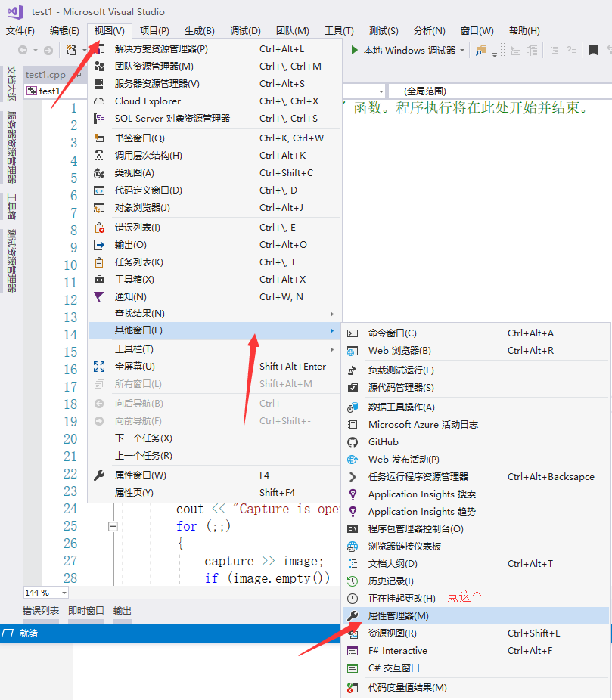The width and height of the screenshot is (612, 700).
Task: Select the 资源视图(R) menu entry
Action: [476, 633]
